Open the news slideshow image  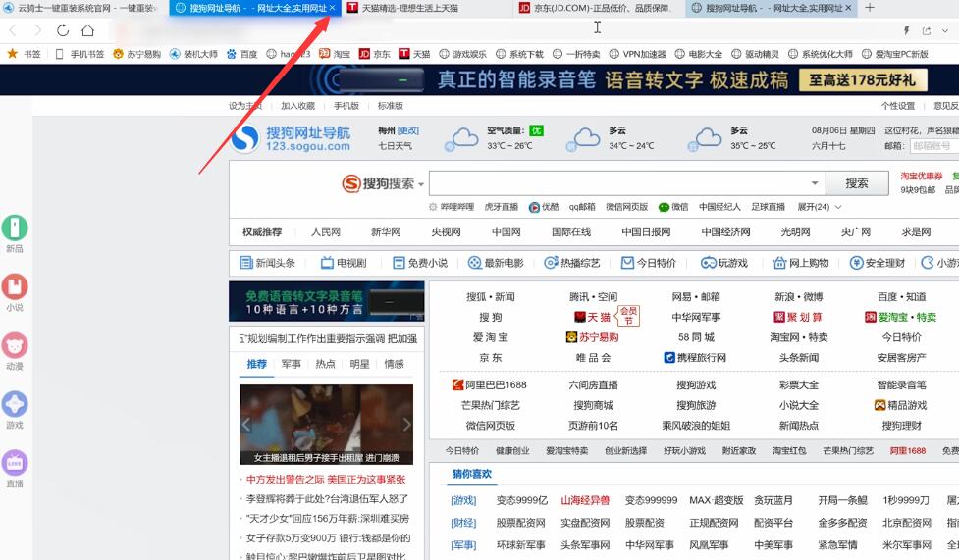tap(327, 425)
